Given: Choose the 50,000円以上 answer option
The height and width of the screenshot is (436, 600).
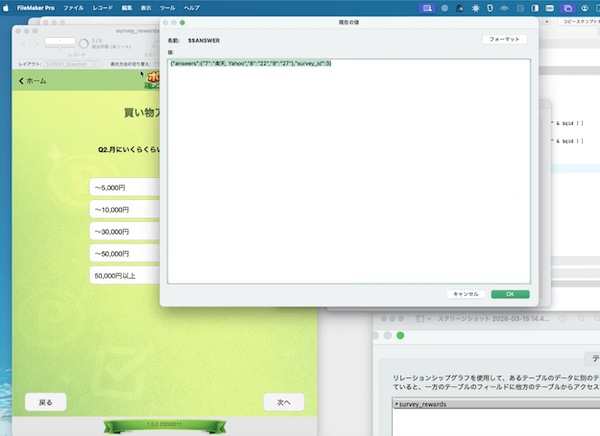Looking at the screenshot, I should coord(125,275).
